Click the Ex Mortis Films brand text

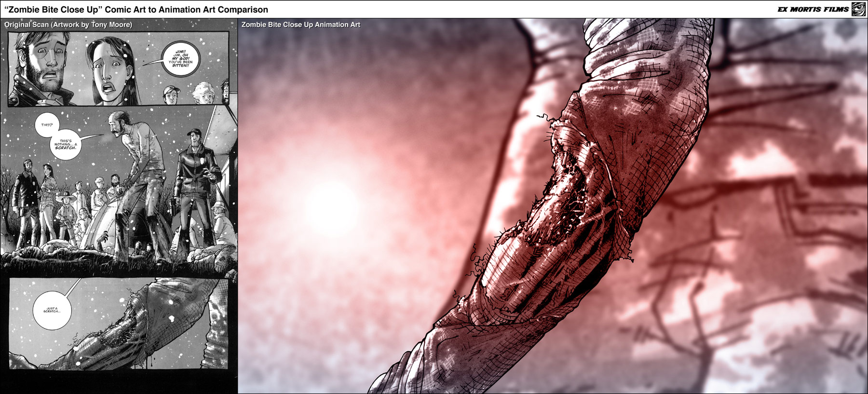[x=813, y=9]
